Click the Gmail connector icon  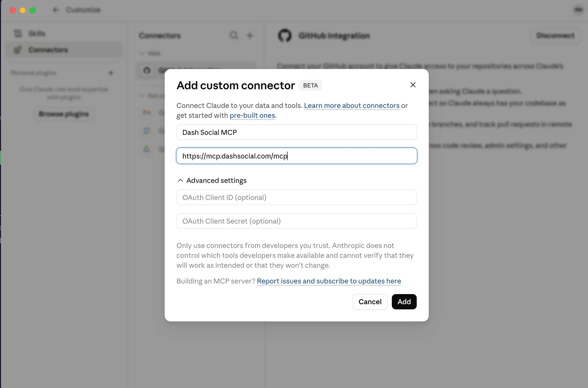(147, 113)
